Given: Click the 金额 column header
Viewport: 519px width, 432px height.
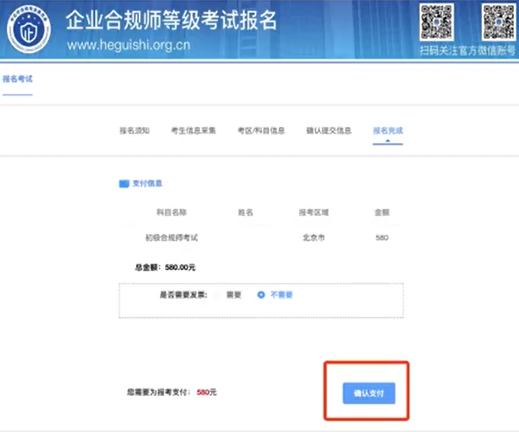Looking at the screenshot, I should pyautogui.click(x=382, y=212).
